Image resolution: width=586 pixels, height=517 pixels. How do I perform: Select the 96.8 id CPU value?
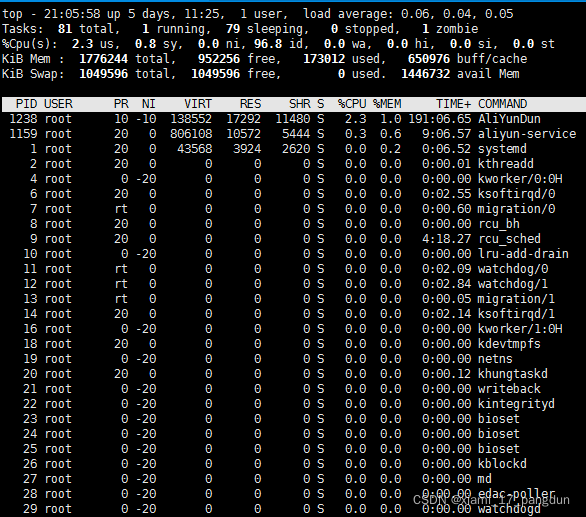click(278, 44)
